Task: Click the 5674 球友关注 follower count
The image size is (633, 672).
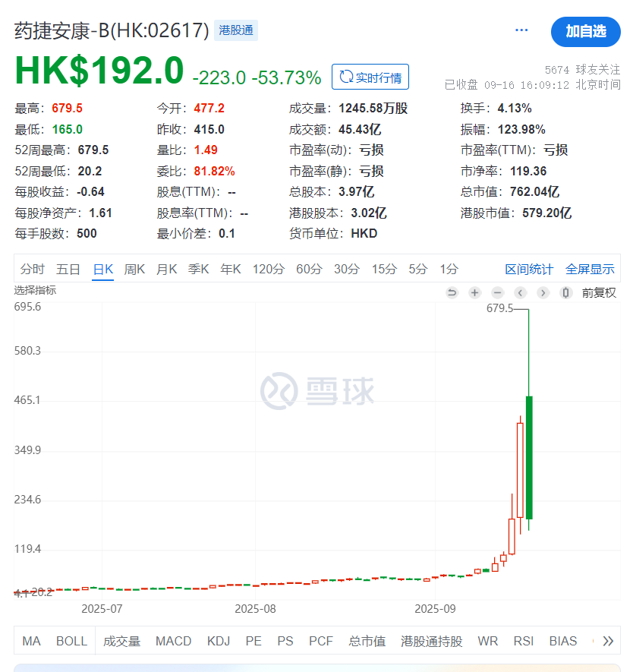Action: click(582, 69)
